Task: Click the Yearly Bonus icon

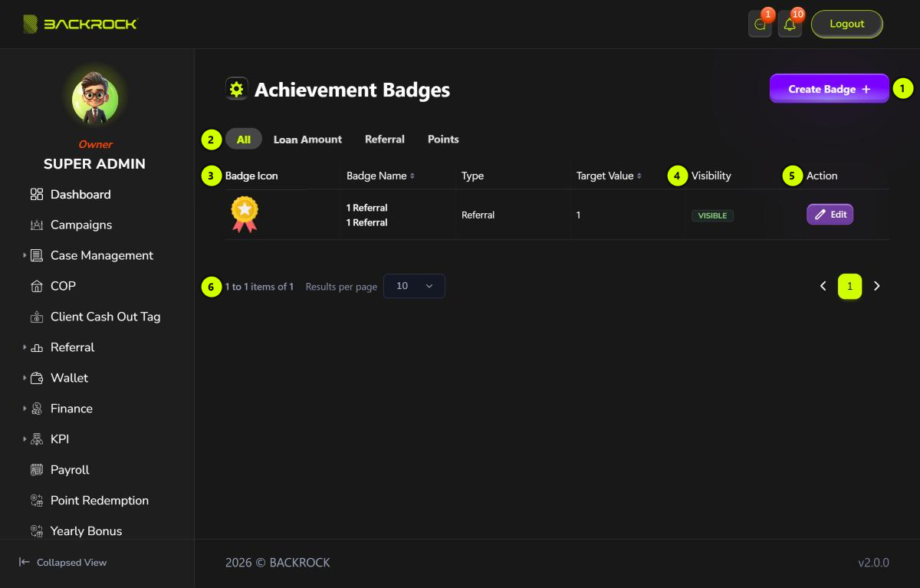Action: tap(37, 531)
